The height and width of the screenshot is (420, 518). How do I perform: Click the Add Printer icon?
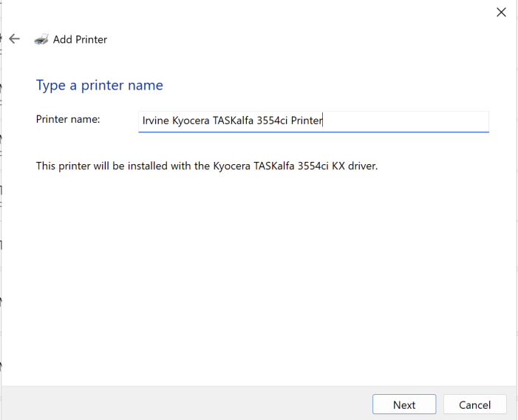tap(41, 39)
